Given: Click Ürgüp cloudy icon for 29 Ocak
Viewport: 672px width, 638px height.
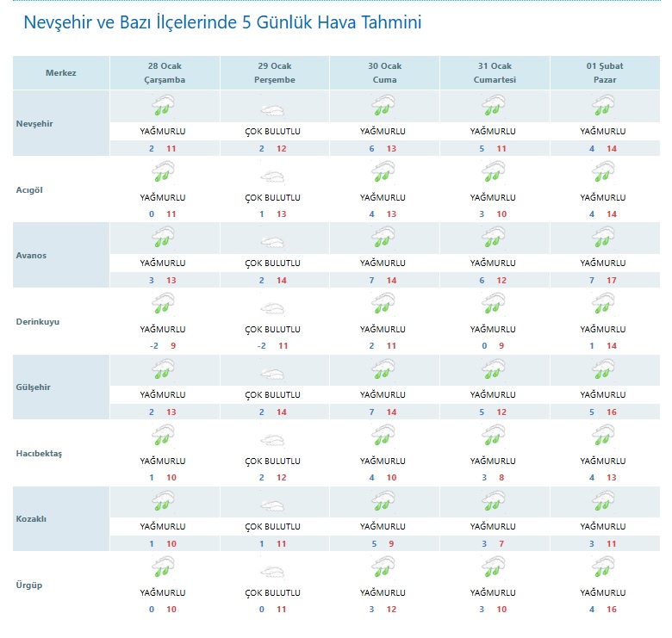Looking at the screenshot, I should click(273, 572).
